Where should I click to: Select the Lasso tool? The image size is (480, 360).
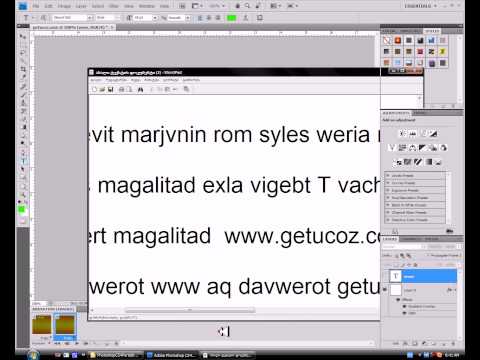pyautogui.click(x=23, y=53)
